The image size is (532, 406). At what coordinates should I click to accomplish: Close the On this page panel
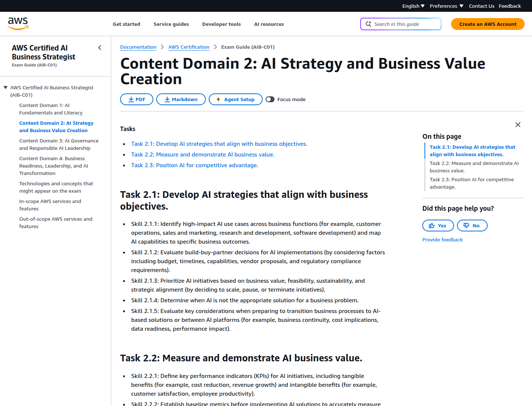[518, 125]
